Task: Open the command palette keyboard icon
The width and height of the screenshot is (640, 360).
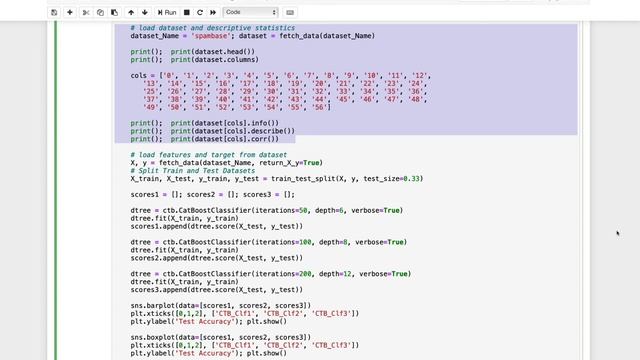Action: 290,13
